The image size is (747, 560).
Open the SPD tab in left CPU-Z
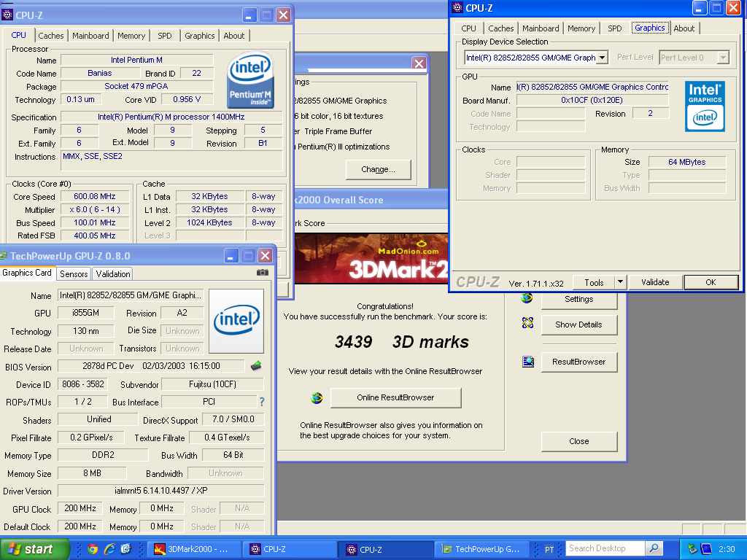coord(165,36)
